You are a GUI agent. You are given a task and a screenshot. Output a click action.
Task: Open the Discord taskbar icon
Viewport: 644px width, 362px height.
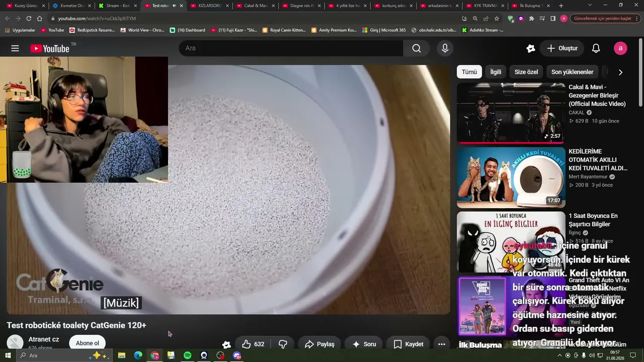[x=237, y=355]
